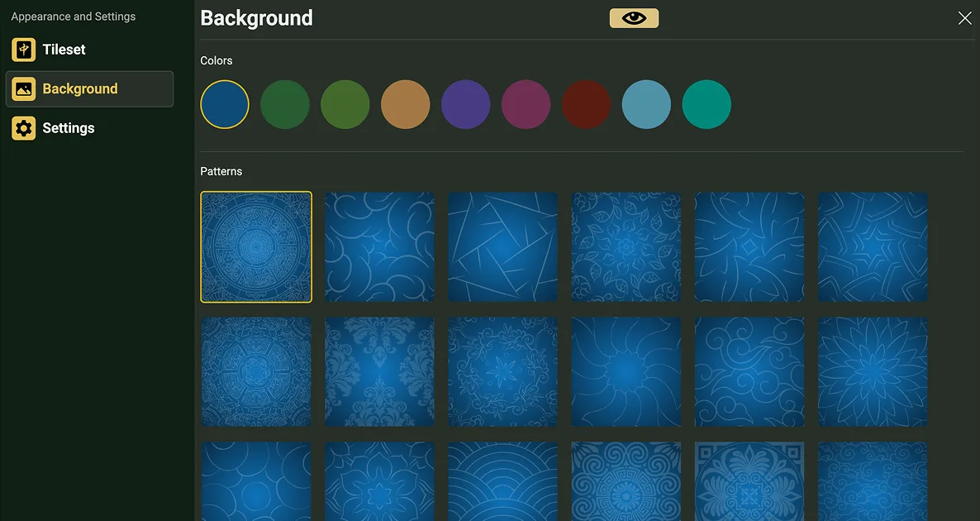This screenshot has height=521, width=980.
Task: Choose the magenta color swatch
Action: point(526,104)
